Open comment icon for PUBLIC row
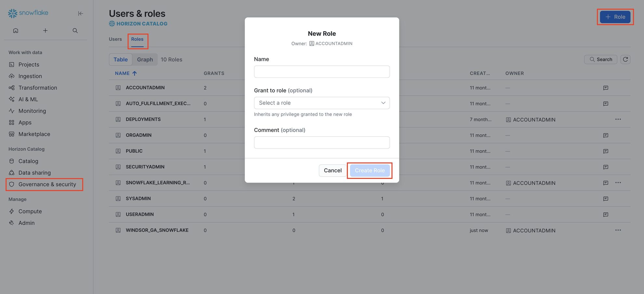Screen dimensions: 644x294 point(606,151)
